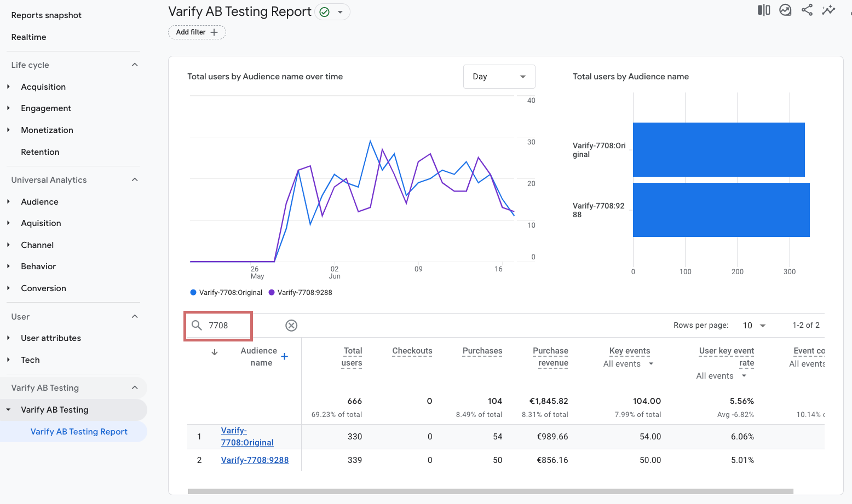Click the €989.66 revenue cell
Viewport: 852px width, 504px height.
tap(552, 437)
